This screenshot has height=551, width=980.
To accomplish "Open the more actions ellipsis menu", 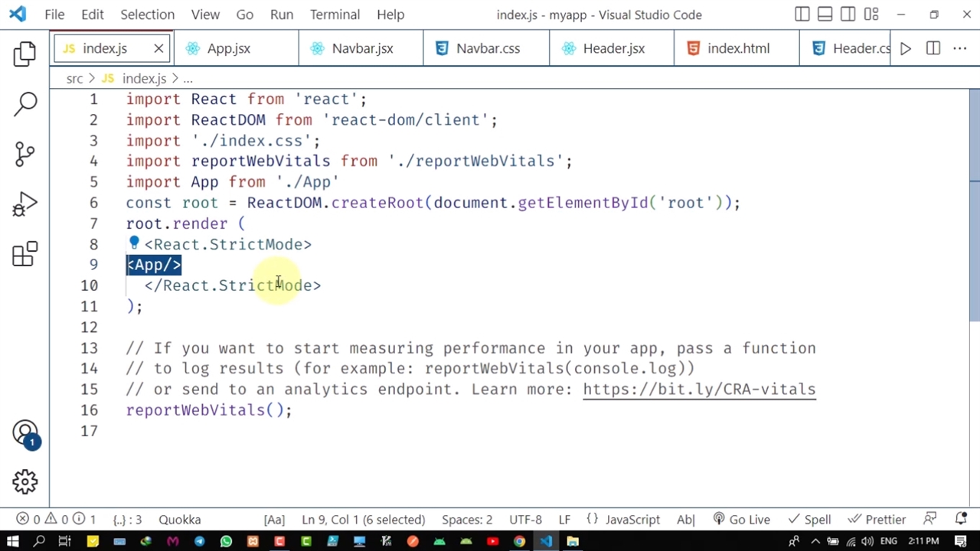I will point(959,48).
